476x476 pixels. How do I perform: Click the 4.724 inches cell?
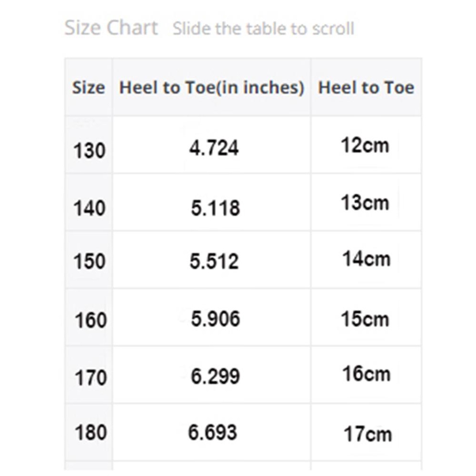coord(214,148)
